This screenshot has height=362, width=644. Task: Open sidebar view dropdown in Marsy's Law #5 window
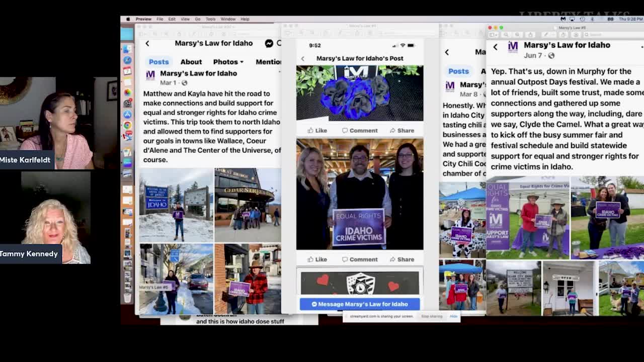[x=494, y=35]
